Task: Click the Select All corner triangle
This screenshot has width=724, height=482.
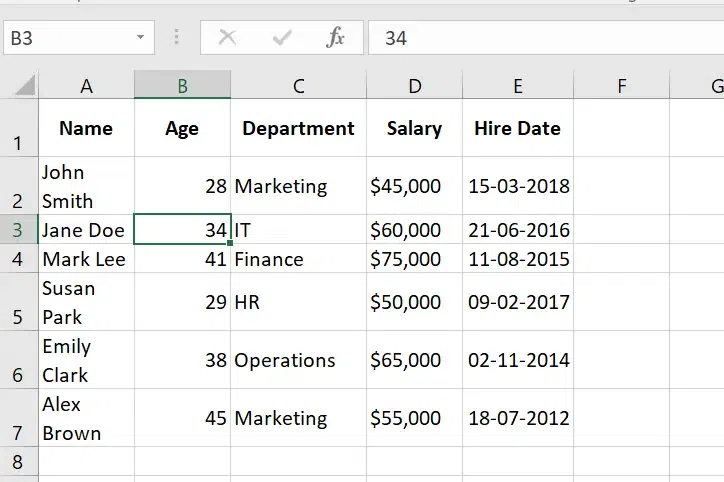Action: pyautogui.click(x=24, y=85)
